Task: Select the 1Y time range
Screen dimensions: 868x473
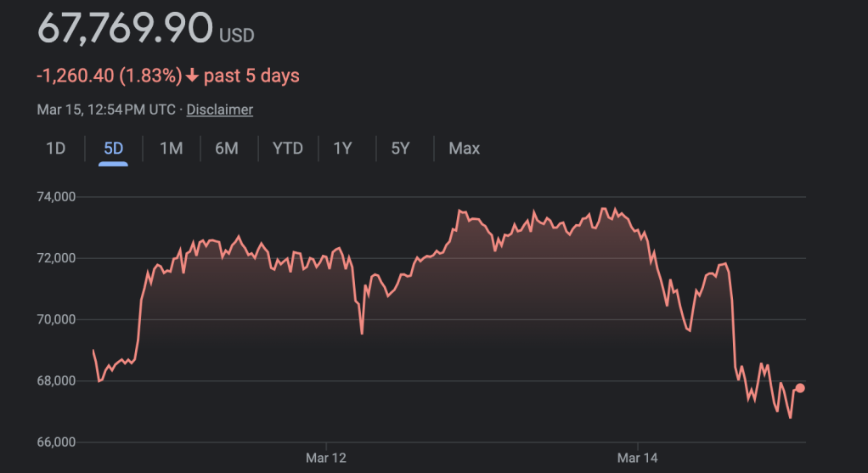Action: coord(342,149)
